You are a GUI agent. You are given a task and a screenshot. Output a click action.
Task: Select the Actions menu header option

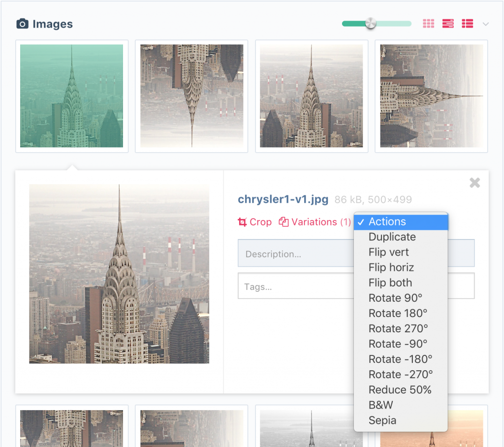(401, 222)
